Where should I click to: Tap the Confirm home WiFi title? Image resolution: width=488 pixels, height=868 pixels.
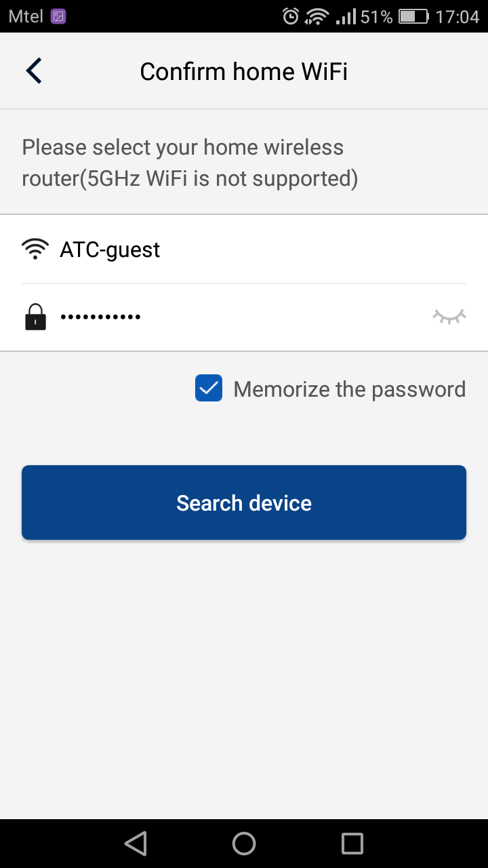[x=244, y=71]
